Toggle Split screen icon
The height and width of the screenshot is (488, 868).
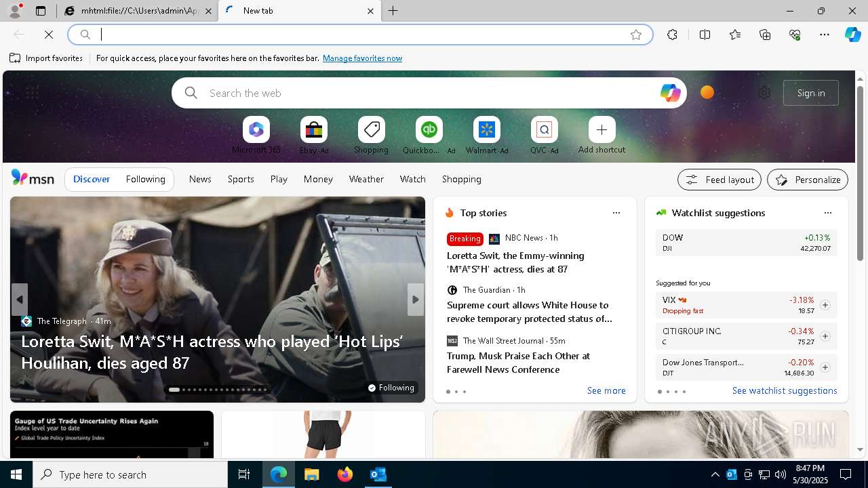click(x=705, y=35)
